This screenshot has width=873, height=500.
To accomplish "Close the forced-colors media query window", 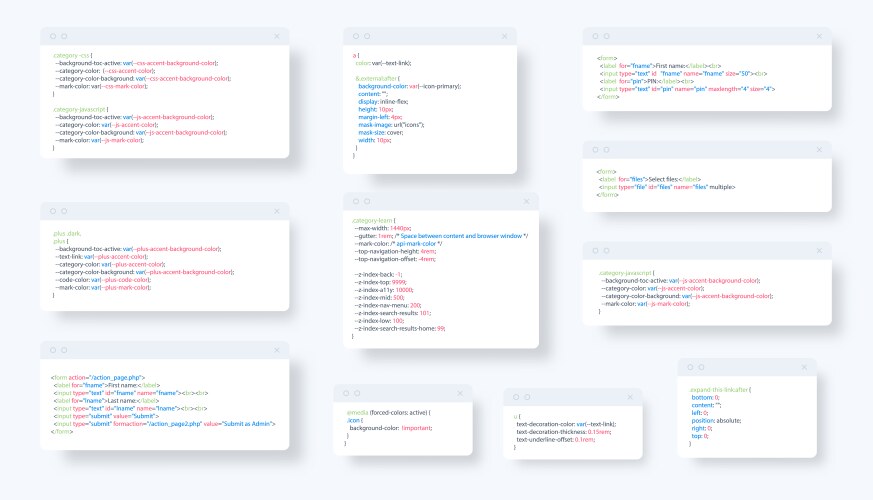I will click(x=459, y=392).
